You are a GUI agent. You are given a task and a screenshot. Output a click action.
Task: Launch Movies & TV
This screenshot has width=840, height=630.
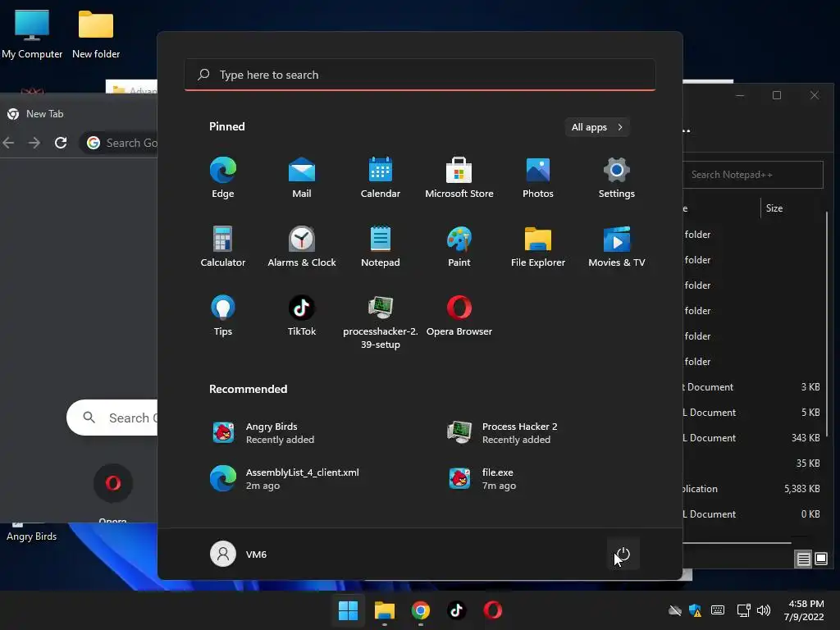pos(617,246)
